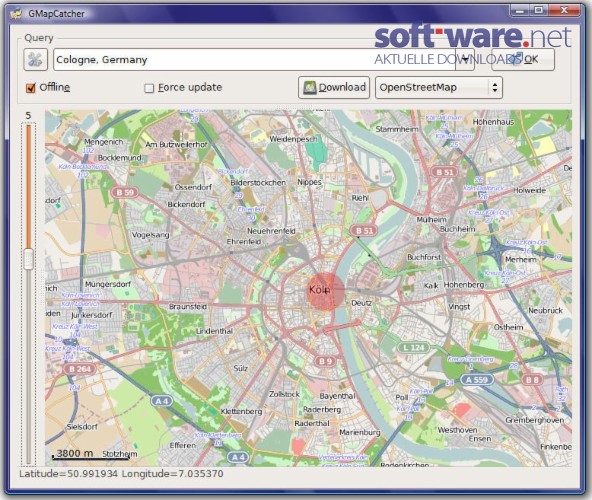Screen dimensions: 592x500
Task: Minimize the GMapCatcher window
Action: pyautogui.click(x=520, y=10)
